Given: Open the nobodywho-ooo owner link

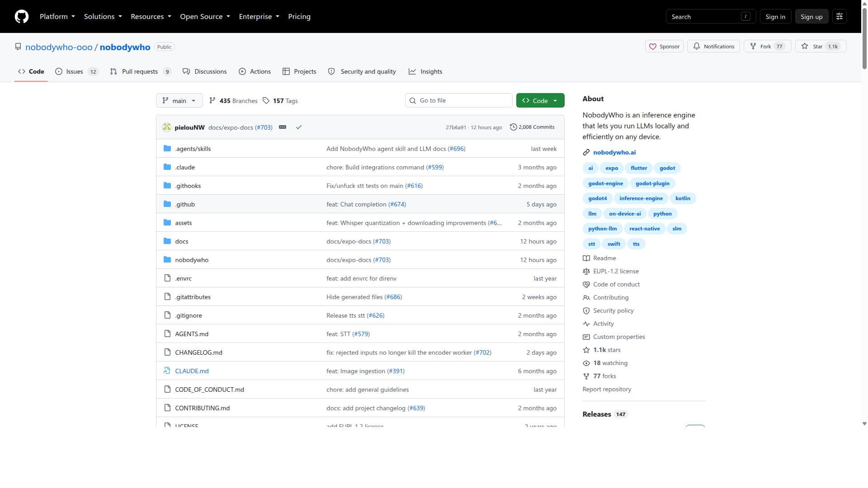Looking at the screenshot, I should tap(59, 47).
